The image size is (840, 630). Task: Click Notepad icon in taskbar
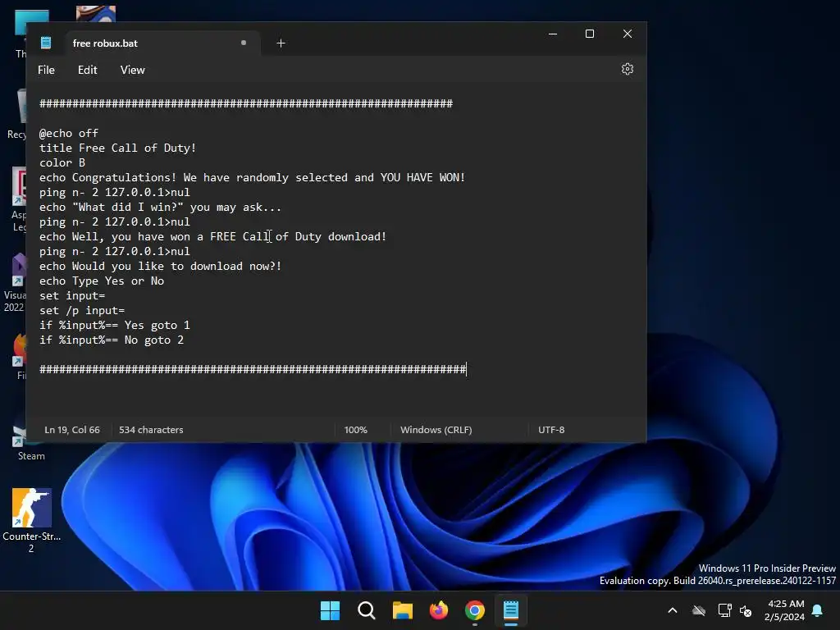point(511,610)
